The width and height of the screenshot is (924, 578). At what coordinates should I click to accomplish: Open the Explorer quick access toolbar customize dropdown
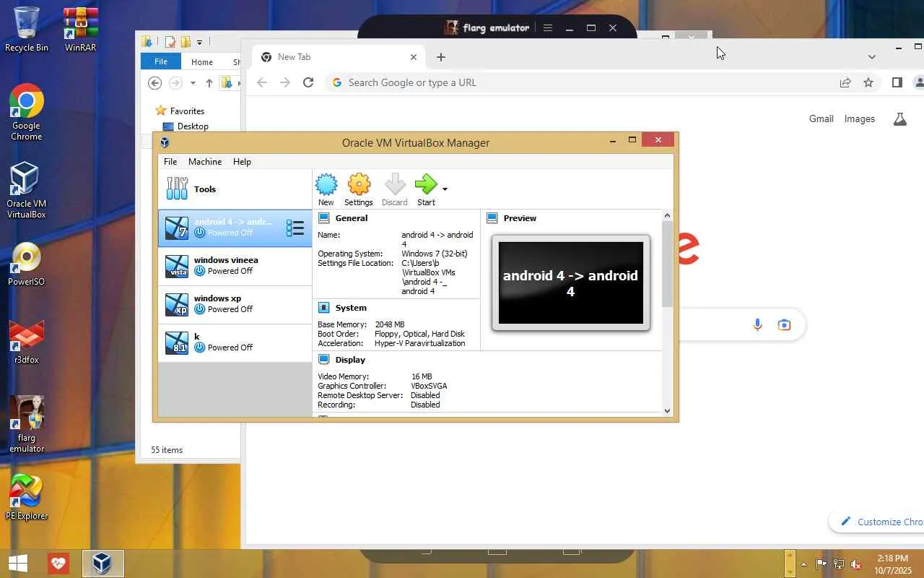pyautogui.click(x=199, y=42)
